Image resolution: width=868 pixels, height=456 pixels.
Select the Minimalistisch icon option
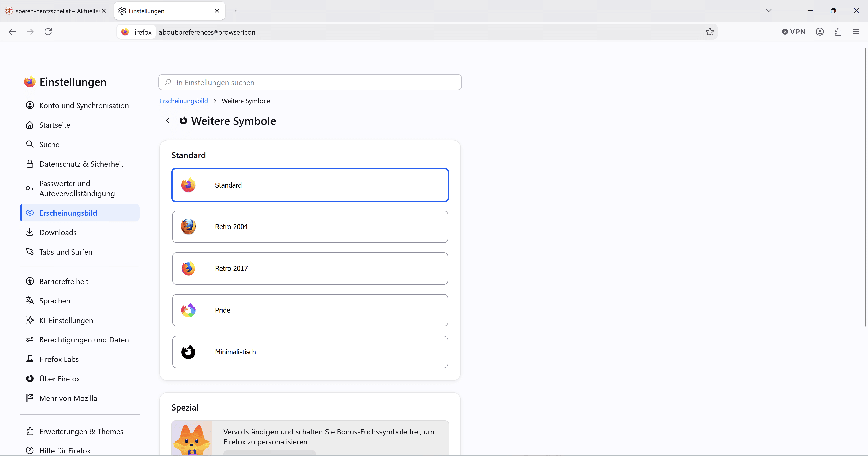click(x=310, y=352)
